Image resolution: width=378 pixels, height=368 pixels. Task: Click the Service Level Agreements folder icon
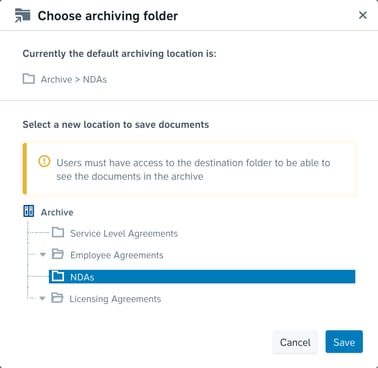58,232
